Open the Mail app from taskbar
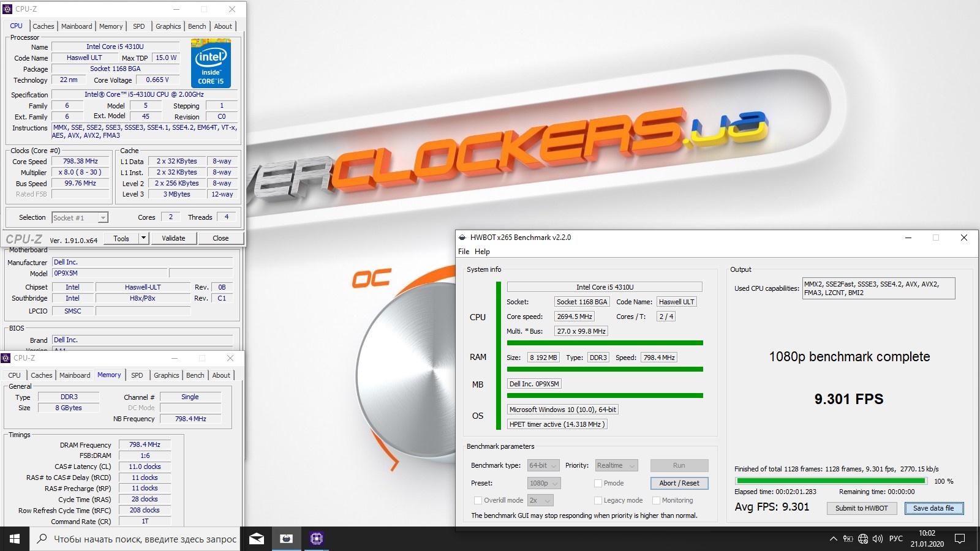Image resolution: width=980 pixels, height=551 pixels. 257,539
